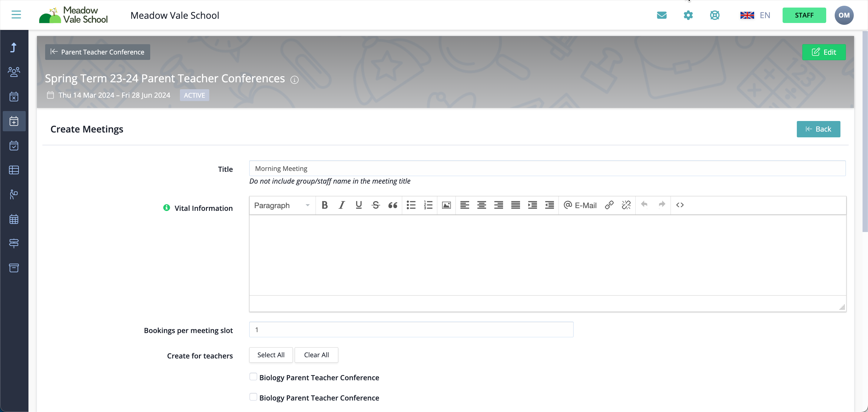Insert hyperlink with chain icon
The width and height of the screenshot is (868, 412).
[609, 205]
